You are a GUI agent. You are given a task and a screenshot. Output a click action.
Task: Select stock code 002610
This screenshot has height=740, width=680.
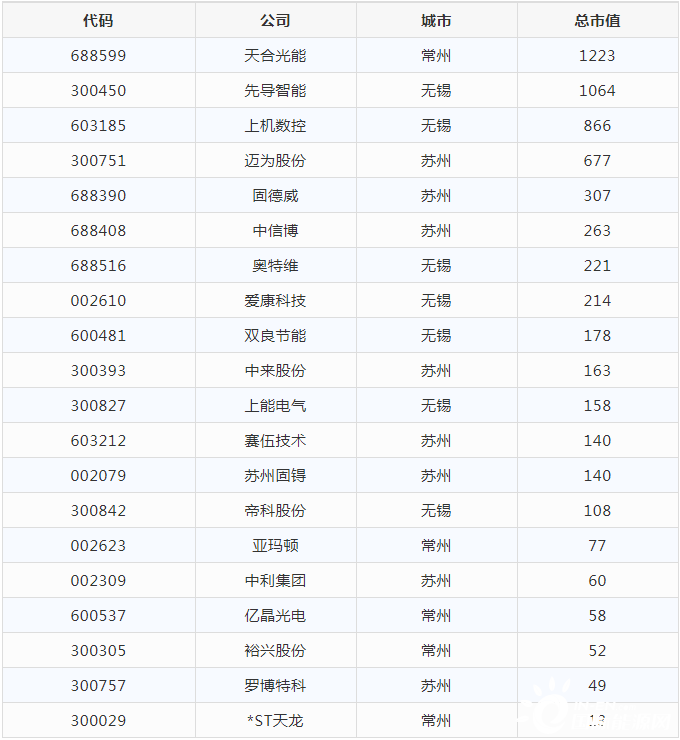[x=98, y=301]
